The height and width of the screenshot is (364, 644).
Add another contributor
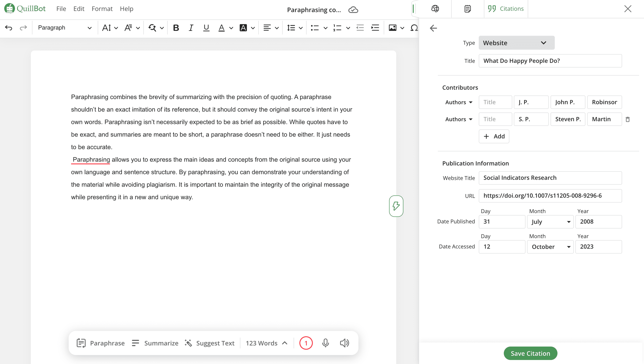[x=494, y=136]
